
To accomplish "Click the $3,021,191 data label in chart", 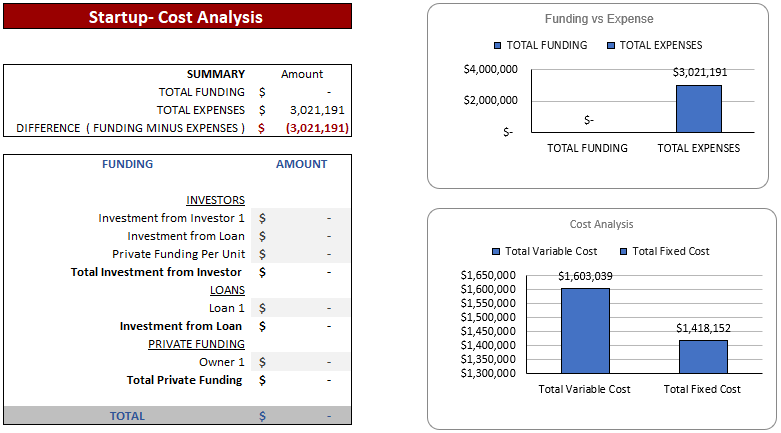I will pyautogui.click(x=699, y=72).
